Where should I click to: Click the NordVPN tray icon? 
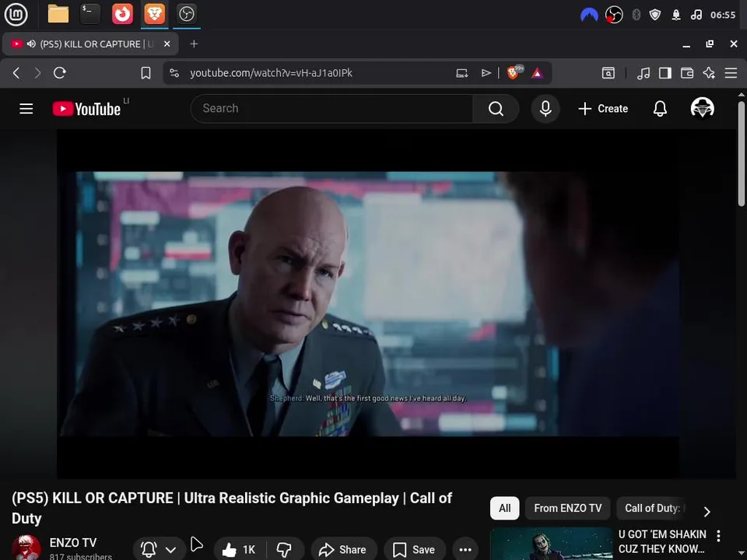(x=589, y=15)
